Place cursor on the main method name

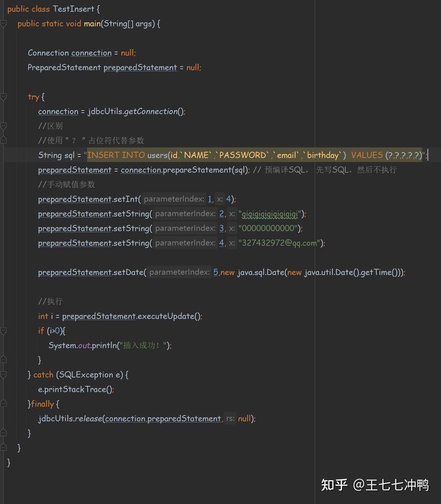pyautogui.click(x=92, y=24)
